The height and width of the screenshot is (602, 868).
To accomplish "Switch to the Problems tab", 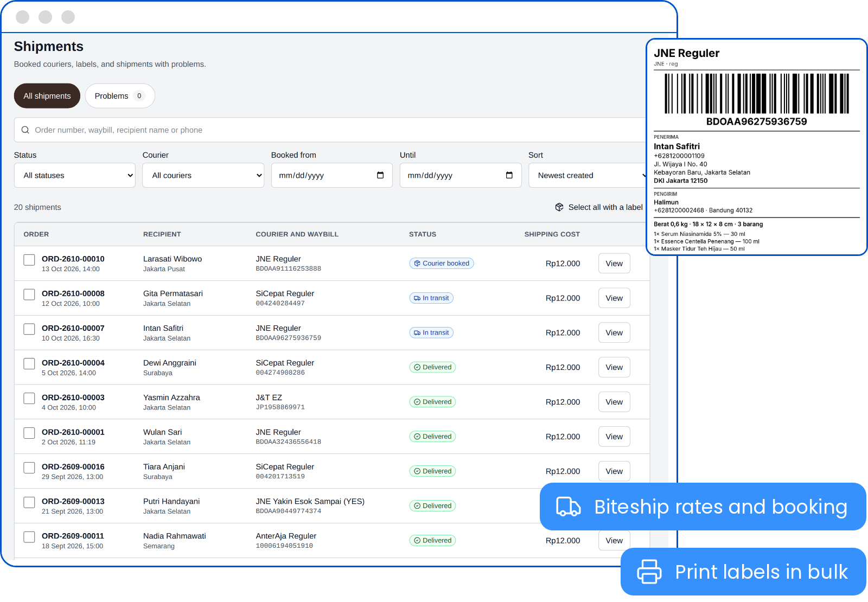I will (120, 96).
